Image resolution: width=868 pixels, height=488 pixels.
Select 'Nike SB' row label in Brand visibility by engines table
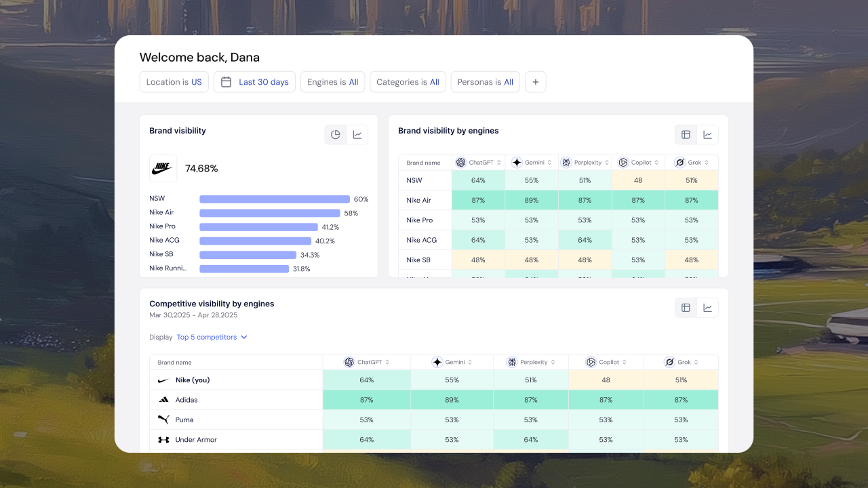418,260
